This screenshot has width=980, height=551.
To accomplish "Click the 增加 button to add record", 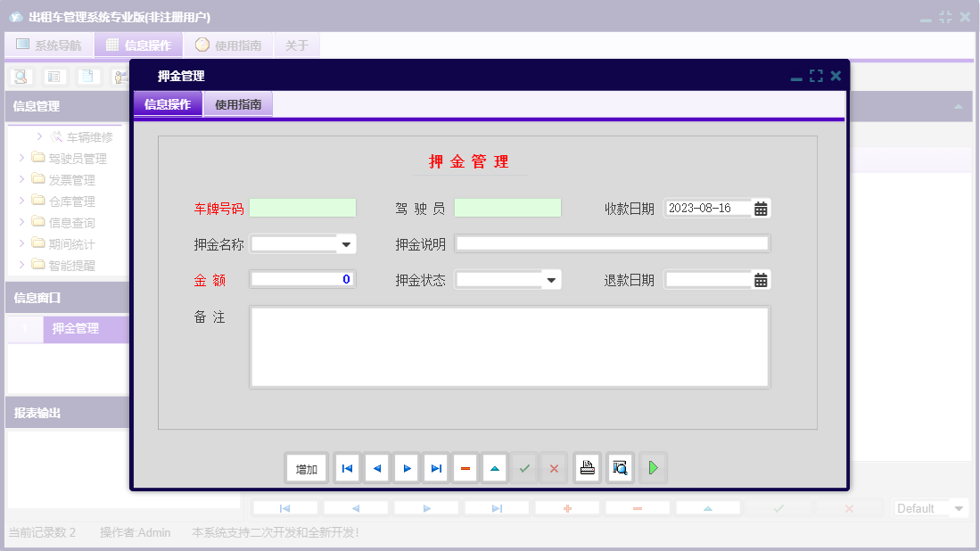I will pyautogui.click(x=306, y=467).
